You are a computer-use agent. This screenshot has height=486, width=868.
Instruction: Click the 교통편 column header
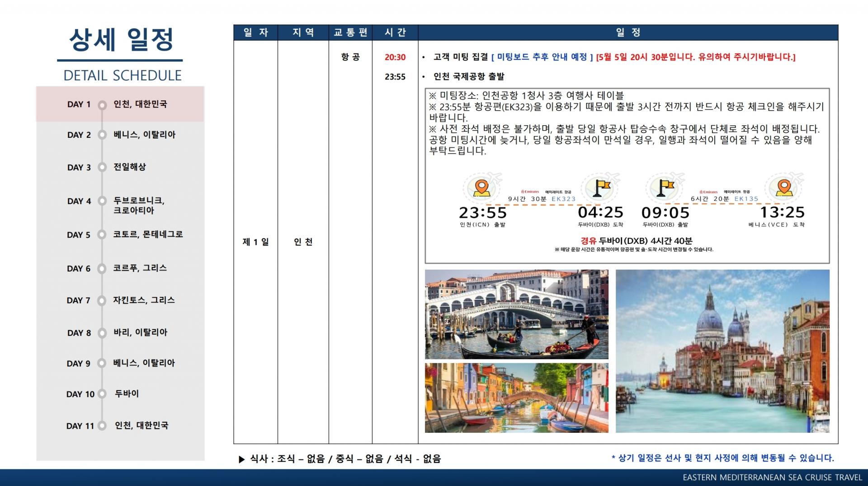[350, 33]
